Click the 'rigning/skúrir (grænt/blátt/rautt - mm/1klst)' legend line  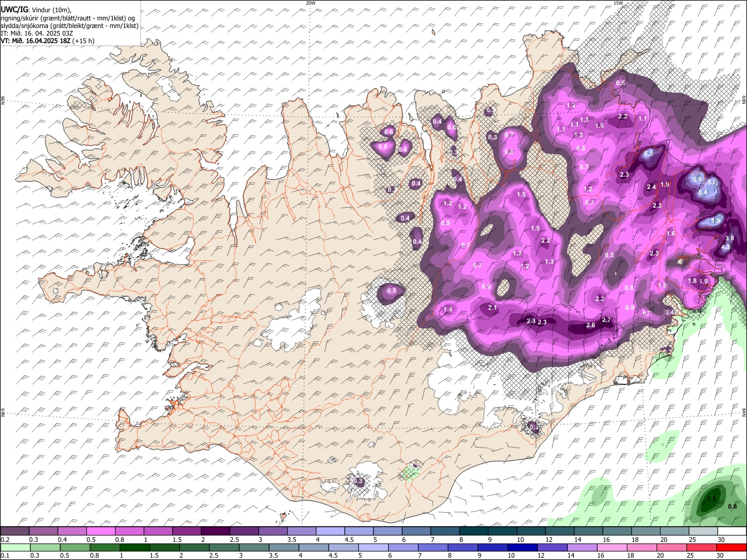click(68, 17)
